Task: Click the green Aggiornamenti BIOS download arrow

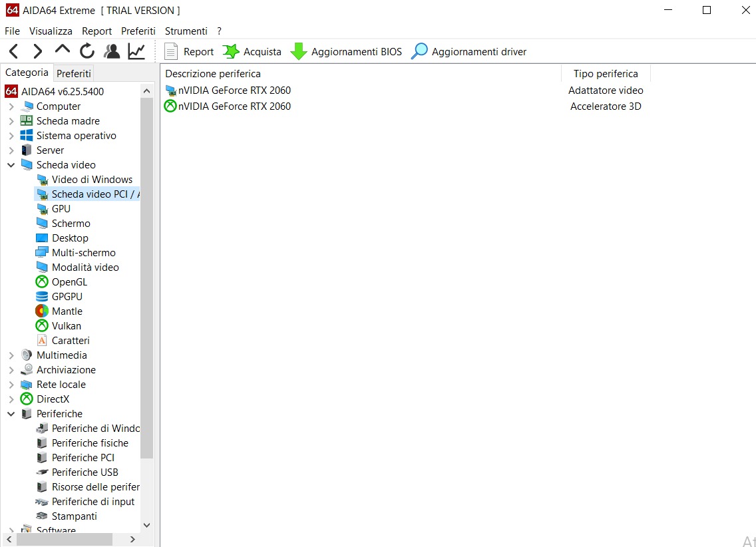Action: [299, 51]
